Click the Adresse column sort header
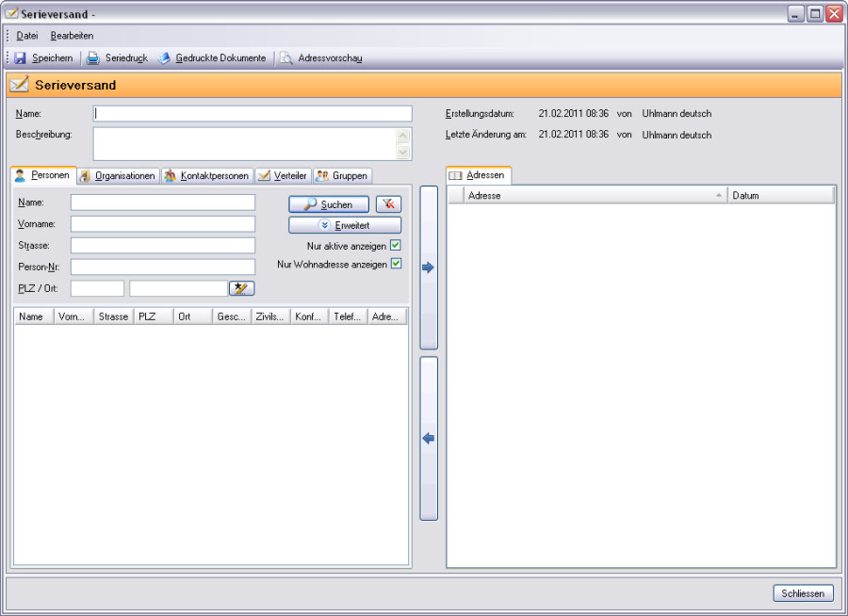This screenshot has width=848, height=616. pyautogui.click(x=595, y=196)
